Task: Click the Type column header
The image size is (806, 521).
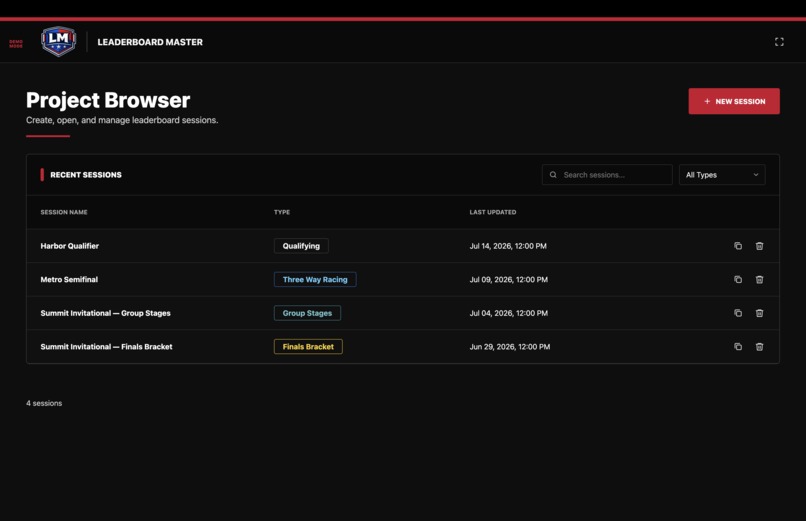Action: point(282,212)
